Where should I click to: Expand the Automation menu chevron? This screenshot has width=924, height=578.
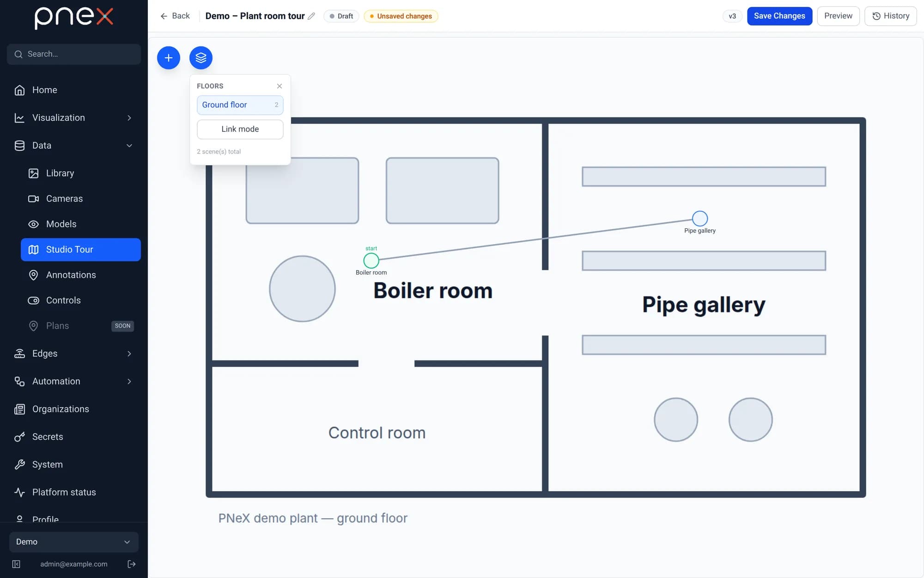coord(129,381)
